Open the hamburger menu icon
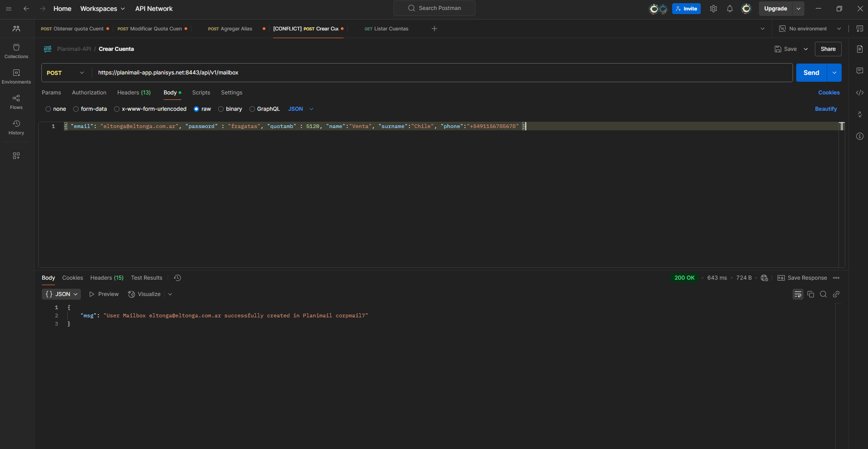 [9, 9]
